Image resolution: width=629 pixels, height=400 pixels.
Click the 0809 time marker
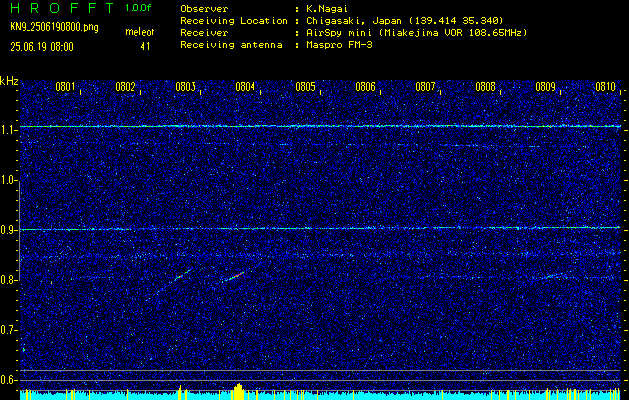[x=546, y=87]
